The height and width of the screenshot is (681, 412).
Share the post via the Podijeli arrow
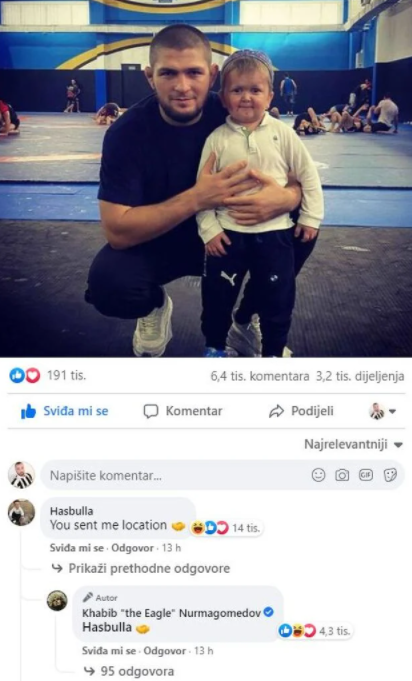[276, 411]
